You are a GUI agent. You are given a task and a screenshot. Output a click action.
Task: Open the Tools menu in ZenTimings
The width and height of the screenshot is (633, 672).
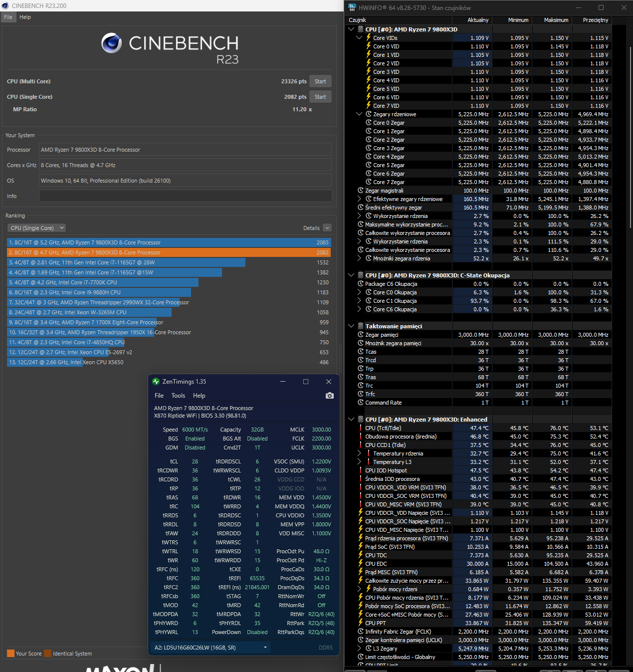[178, 396]
